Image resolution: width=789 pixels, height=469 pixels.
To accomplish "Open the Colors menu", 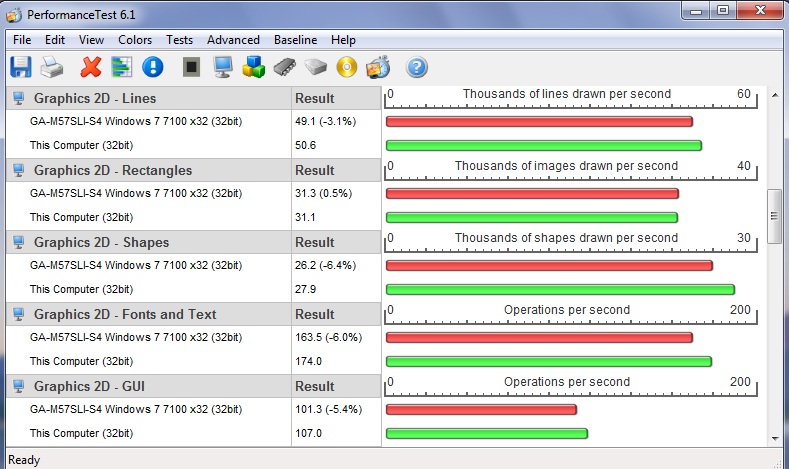I will click(135, 40).
